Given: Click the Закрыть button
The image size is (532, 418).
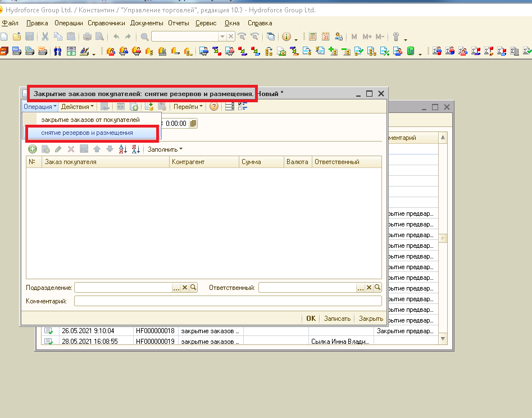Looking at the screenshot, I should pos(371,318).
